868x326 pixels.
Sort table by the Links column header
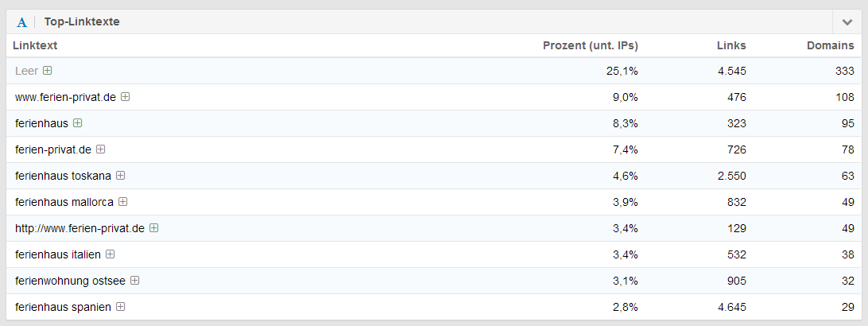click(x=731, y=46)
